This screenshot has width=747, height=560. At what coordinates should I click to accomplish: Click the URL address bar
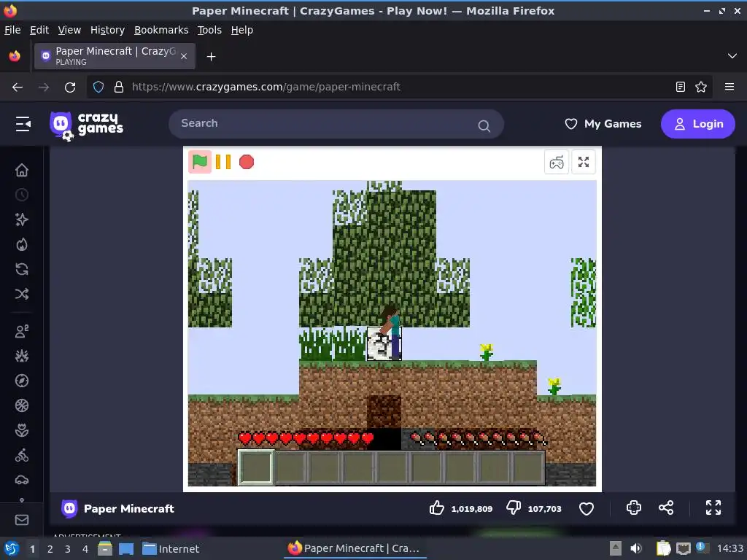[399, 87]
